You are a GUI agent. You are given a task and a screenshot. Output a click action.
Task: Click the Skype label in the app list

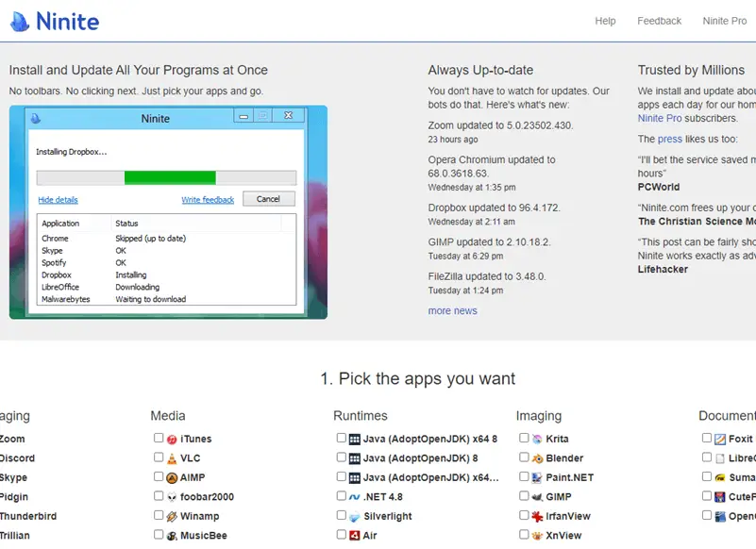click(x=13, y=477)
